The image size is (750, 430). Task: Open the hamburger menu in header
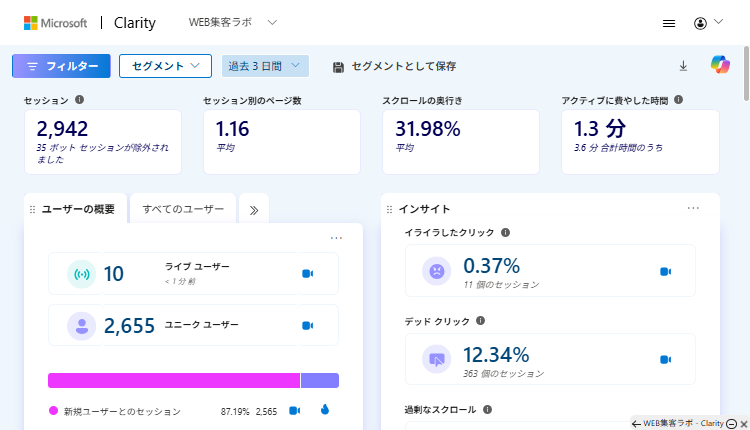pos(669,22)
